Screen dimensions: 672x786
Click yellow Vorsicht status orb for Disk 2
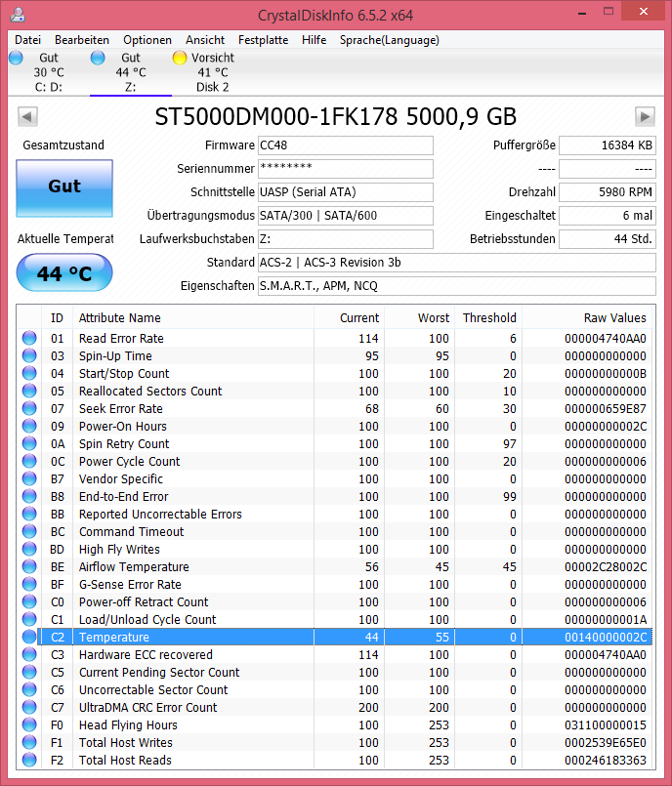(x=179, y=58)
